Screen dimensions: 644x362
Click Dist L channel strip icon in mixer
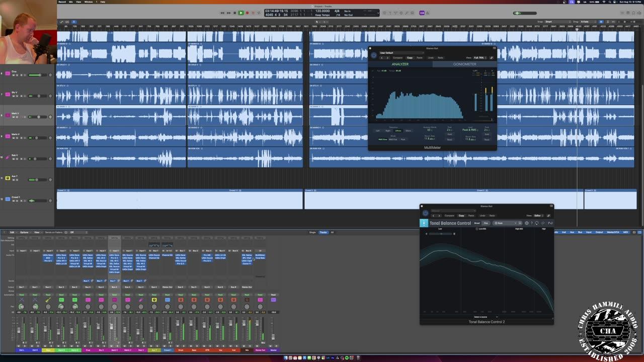(x=21, y=300)
